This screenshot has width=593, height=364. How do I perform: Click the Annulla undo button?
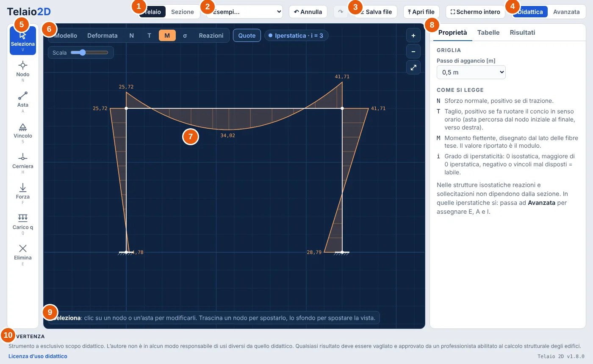click(x=308, y=12)
